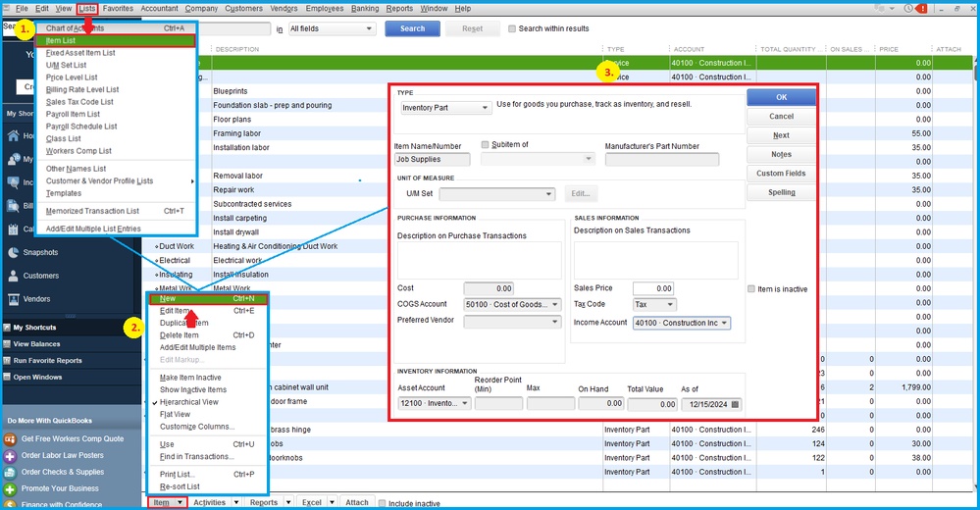
Task: Click the Next button
Action: coord(781,135)
